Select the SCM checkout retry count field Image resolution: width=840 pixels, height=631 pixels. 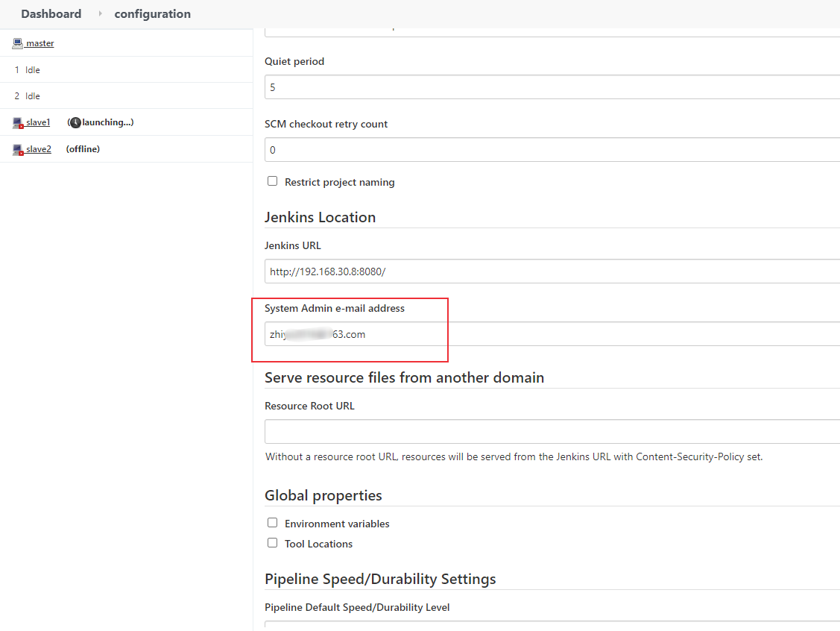pyautogui.click(x=552, y=149)
